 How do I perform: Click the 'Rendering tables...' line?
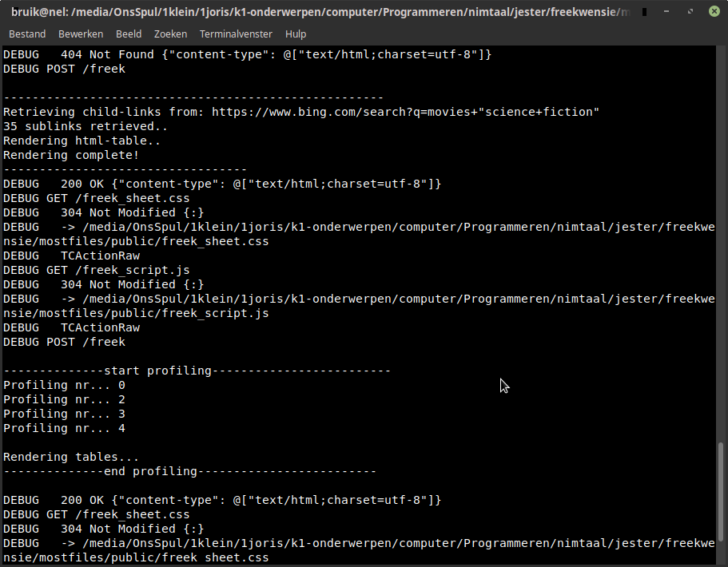pos(71,458)
